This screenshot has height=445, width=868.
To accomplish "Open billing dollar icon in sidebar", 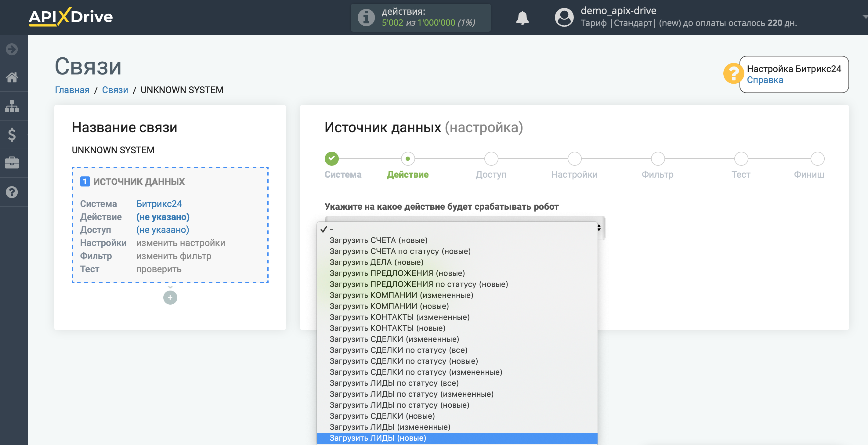I will tap(12, 135).
